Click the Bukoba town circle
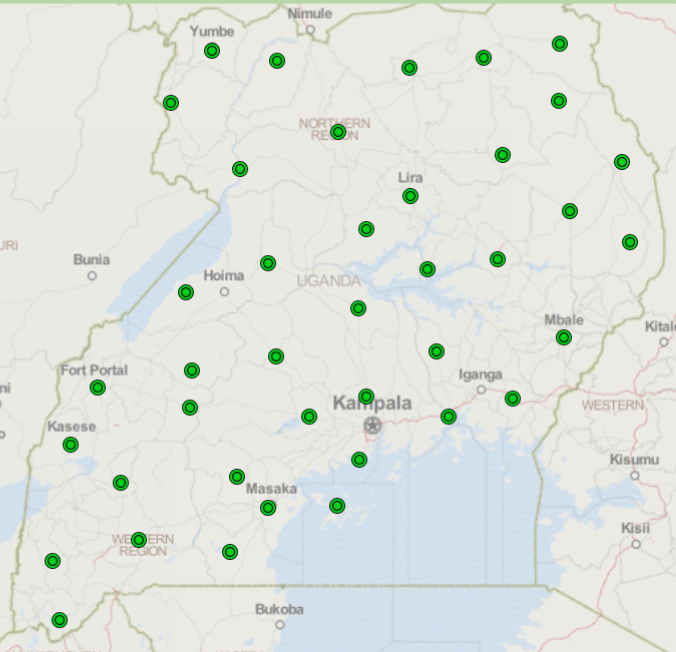This screenshot has width=676, height=652. [x=280, y=624]
